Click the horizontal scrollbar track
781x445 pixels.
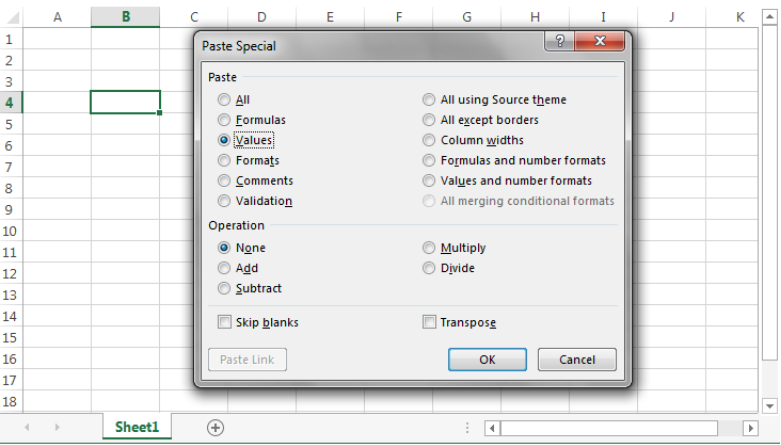(730, 428)
